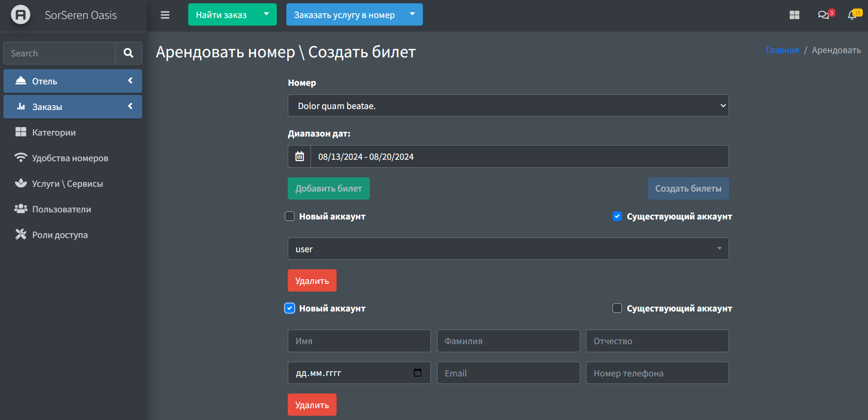Click the green Добавить билет button
The height and width of the screenshot is (420, 868).
(329, 189)
